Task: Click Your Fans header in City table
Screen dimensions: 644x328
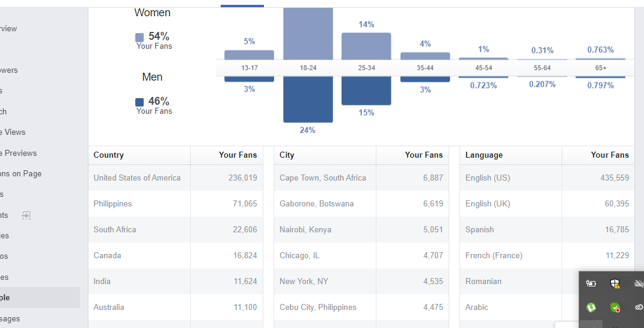Action: [424, 155]
